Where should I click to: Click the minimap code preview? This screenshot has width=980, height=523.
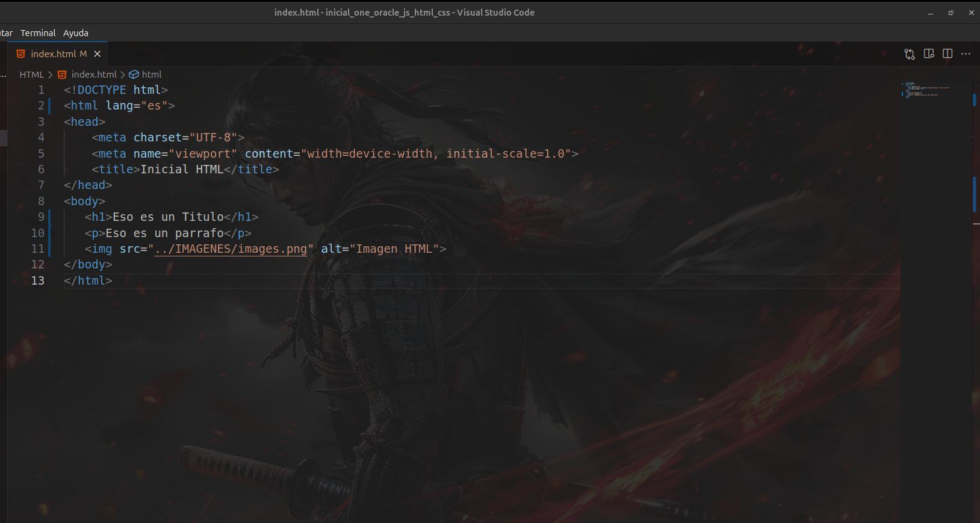pyautogui.click(x=927, y=90)
